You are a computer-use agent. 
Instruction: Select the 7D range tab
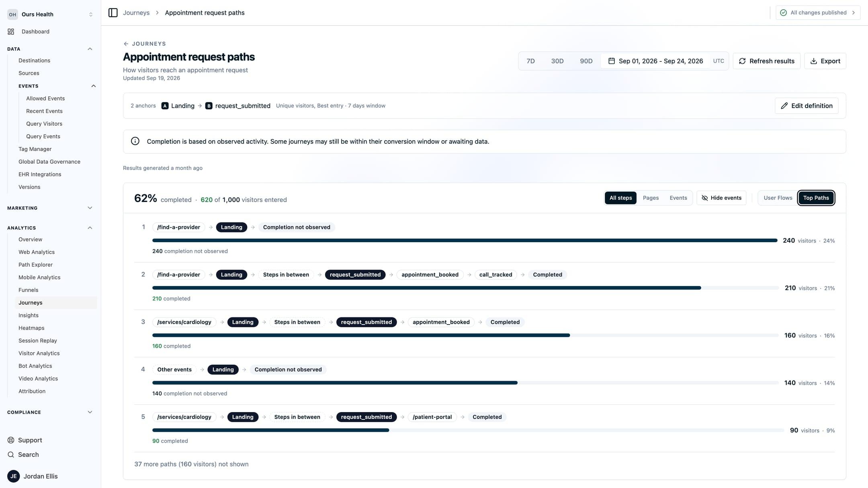click(530, 61)
